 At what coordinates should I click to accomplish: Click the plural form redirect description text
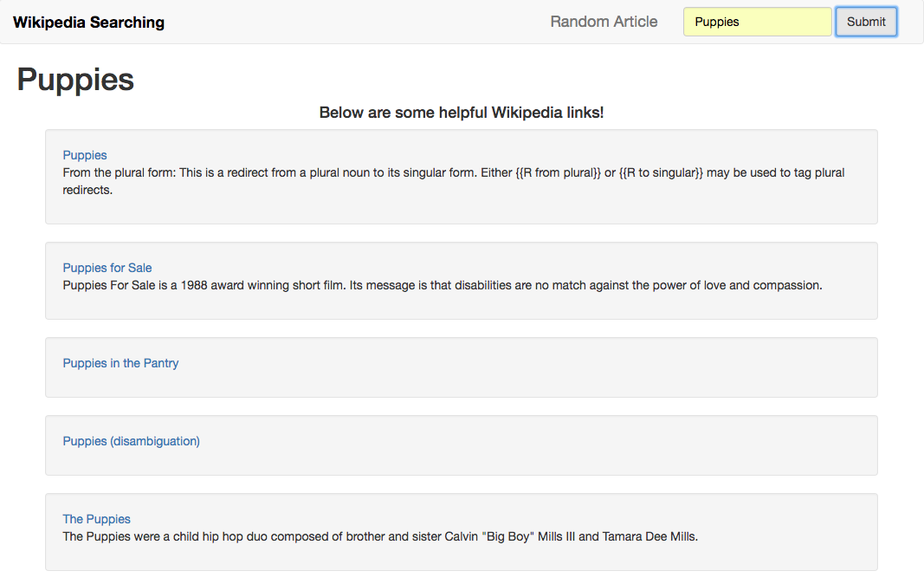[x=454, y=181]
